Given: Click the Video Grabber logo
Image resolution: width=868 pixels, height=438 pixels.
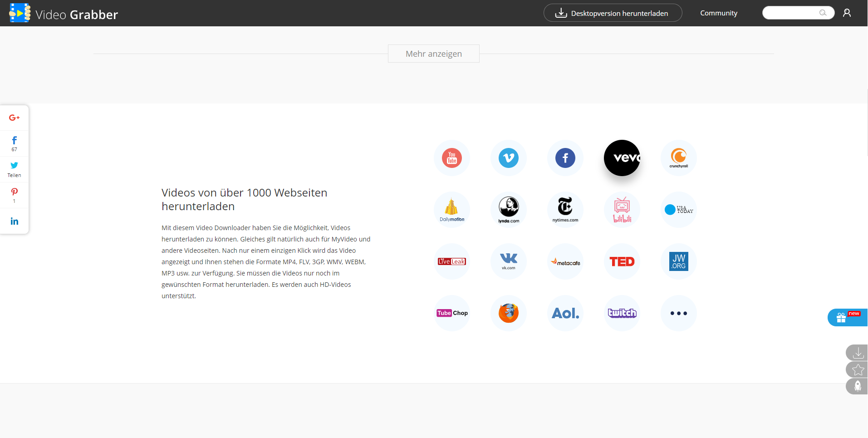Looking at the screenshot, I should 64,14.
